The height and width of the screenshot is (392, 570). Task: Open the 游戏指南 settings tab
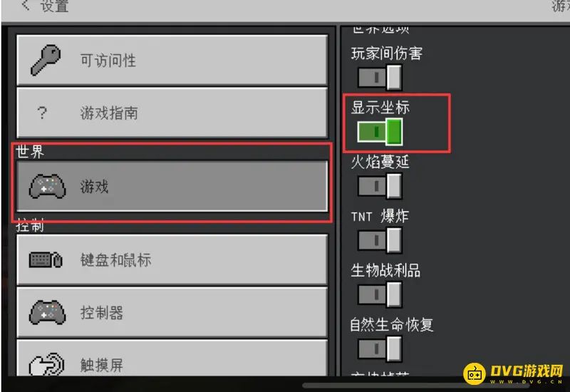click(x=172, y=113)
